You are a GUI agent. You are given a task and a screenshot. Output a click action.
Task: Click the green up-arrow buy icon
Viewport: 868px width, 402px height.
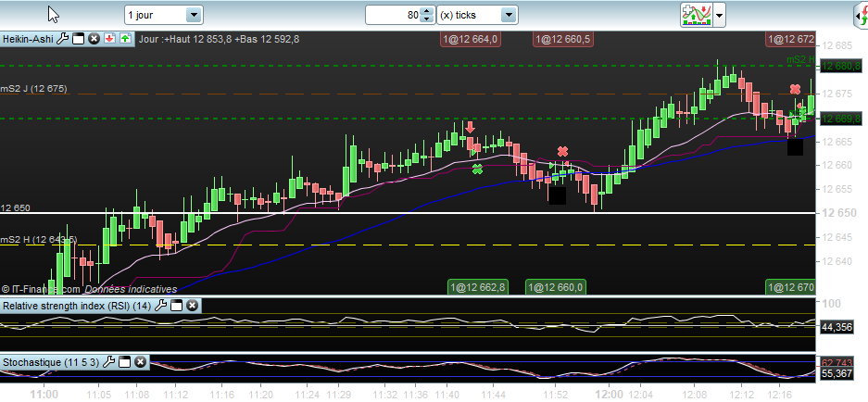[126, 39]
